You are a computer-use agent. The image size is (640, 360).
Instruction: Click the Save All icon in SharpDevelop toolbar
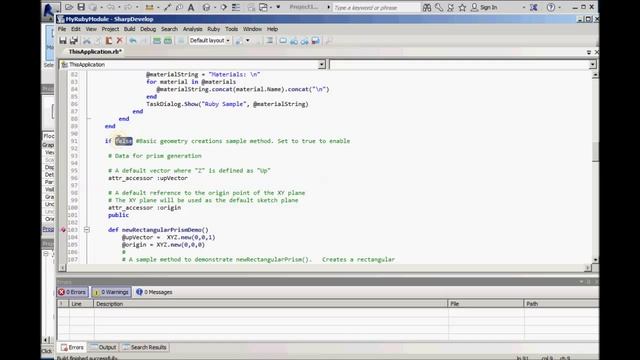(74, 40)
